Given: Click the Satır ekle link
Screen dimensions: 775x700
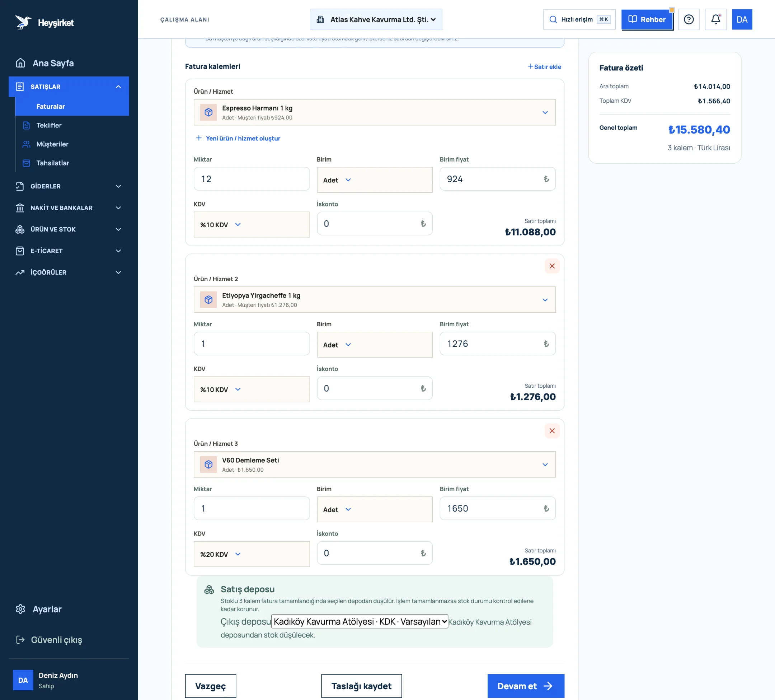Looking at the screenshot, I should pos(544,67).
